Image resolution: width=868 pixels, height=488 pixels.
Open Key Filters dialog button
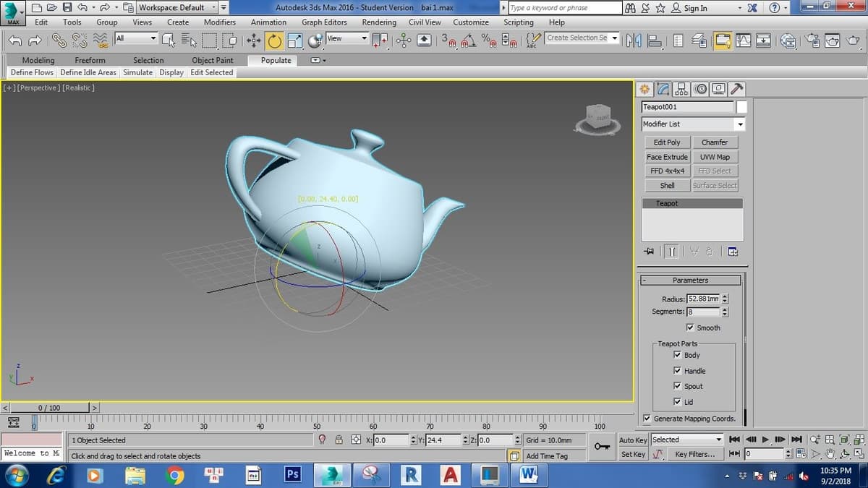694,454
